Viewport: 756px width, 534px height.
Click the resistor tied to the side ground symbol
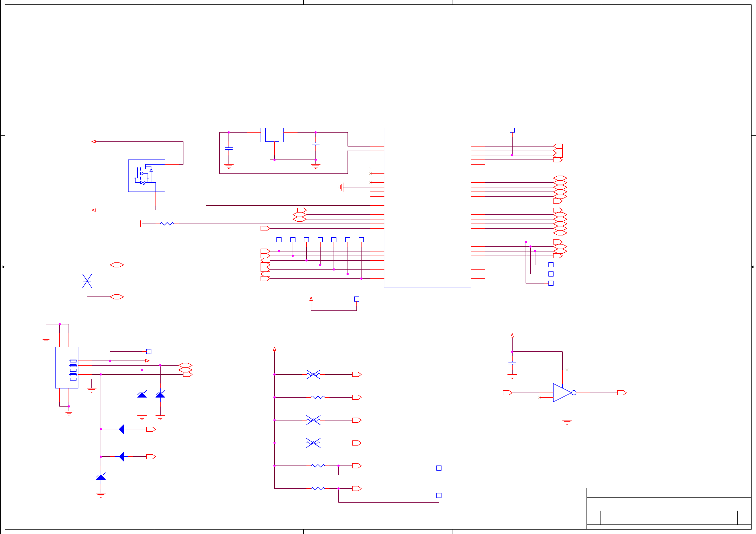click(x=167, y=224)
